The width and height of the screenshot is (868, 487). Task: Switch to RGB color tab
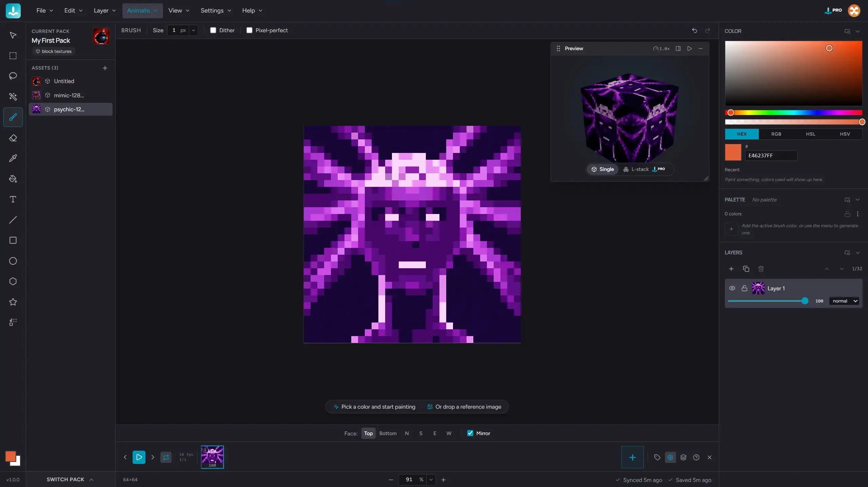click(776, 134)
